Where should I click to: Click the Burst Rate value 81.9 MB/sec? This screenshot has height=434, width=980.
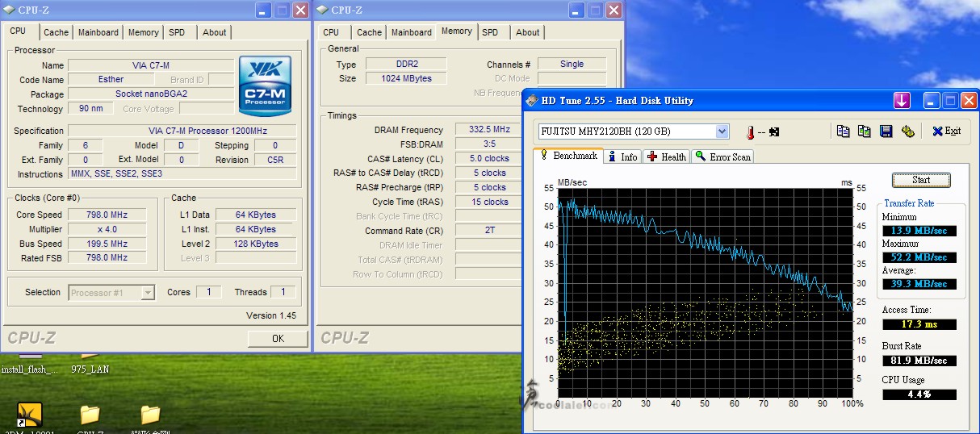point(919,360)
